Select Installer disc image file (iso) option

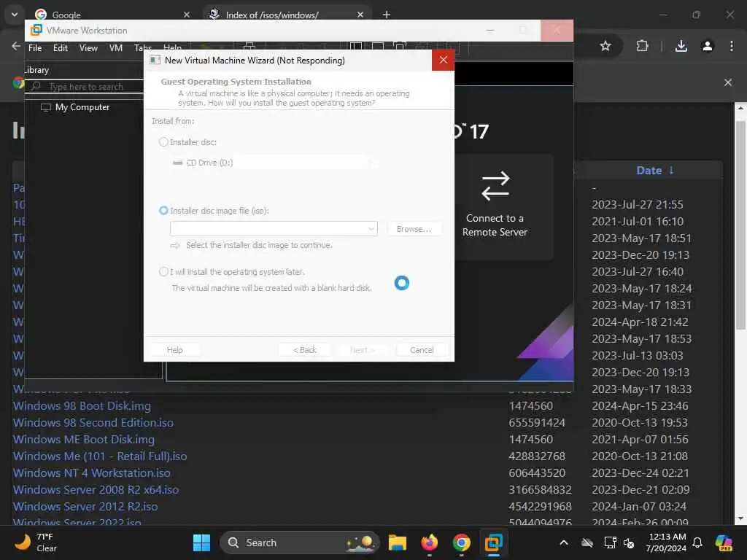click(163, 211)
